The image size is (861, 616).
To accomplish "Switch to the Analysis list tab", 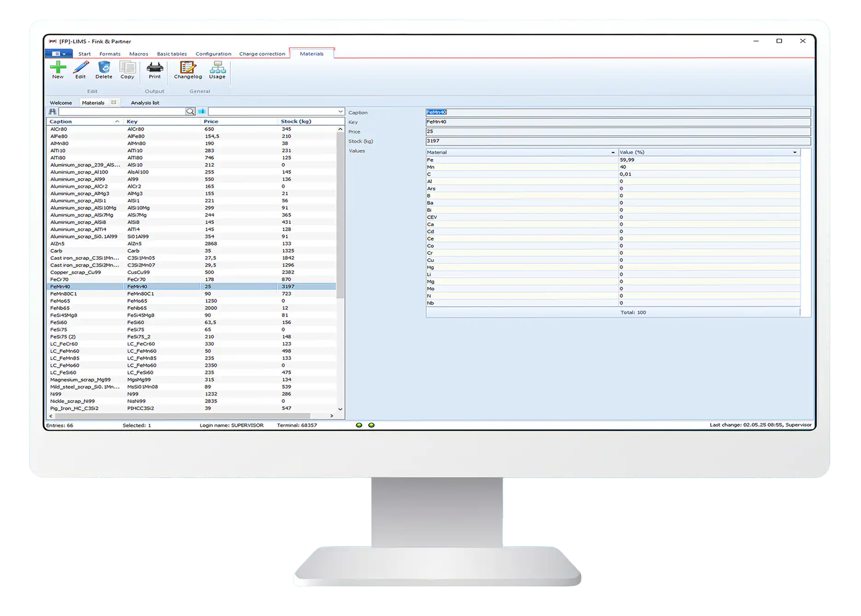I will pos(145,103).
